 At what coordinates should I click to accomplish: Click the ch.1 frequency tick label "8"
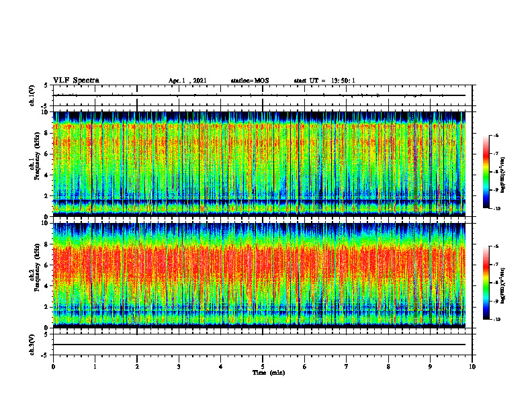pos(47,133)
